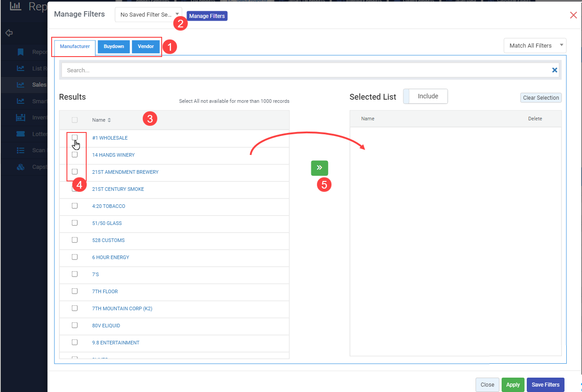
Task: Click the Sales chart icon in the sidebar
Action: pos(21,84)
